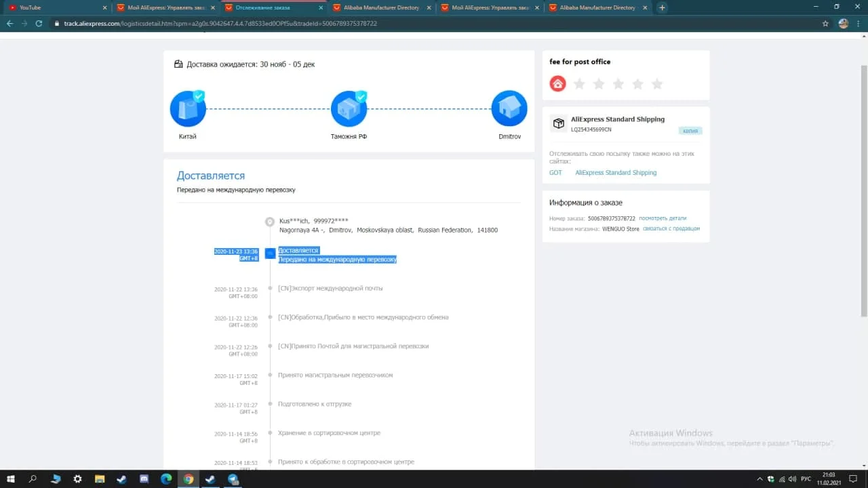Click the address bar URL
The image size is (868, 488).
(x=220, y=23)
